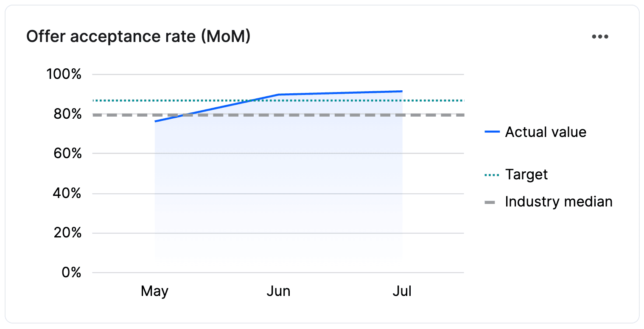Expand chart options via the three-dot control

pyautogui.click(x=600, y=36)
